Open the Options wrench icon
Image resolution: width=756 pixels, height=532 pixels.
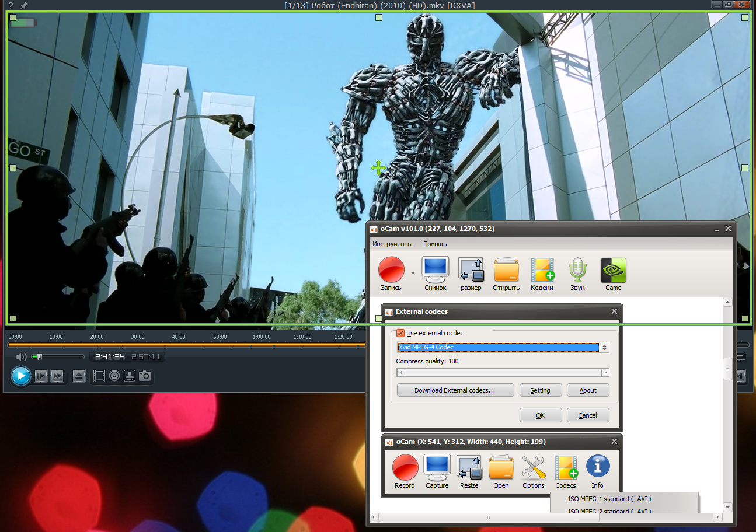534,472
